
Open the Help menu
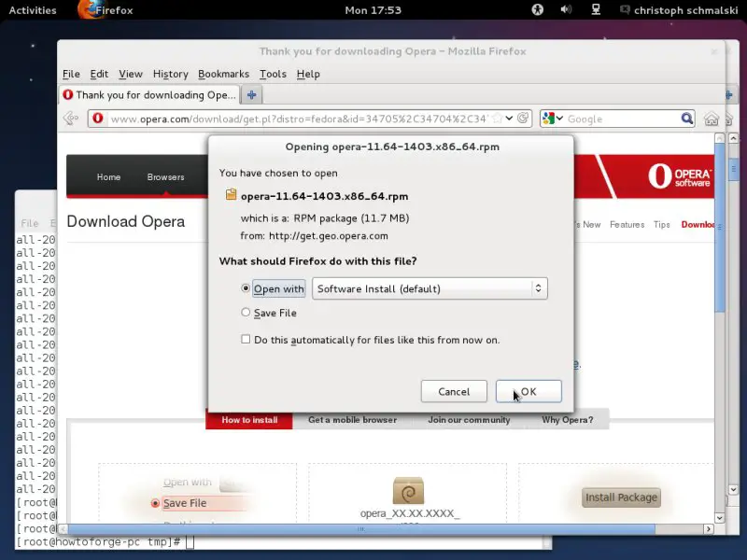click(308, 74)
